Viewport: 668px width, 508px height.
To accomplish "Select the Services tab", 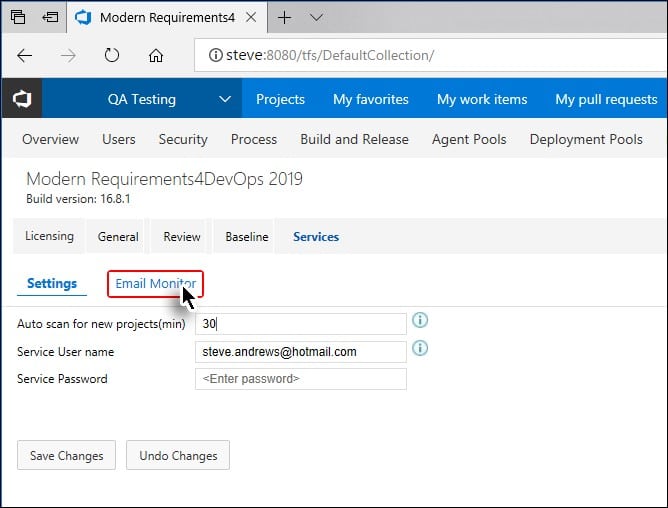I will (316, 237).
